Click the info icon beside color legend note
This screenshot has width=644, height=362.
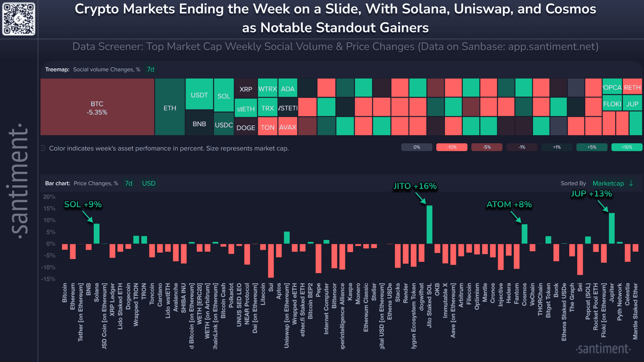pyautogui.click(x=43, y=148)
